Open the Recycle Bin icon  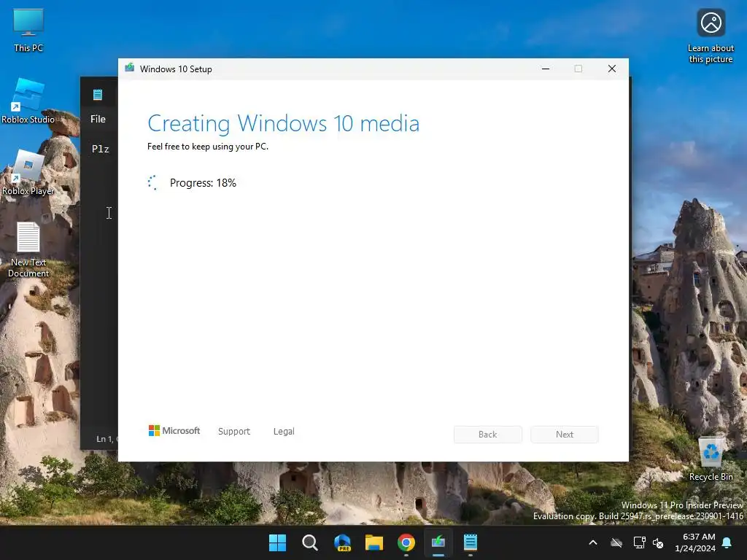click(x=711, y=459)
